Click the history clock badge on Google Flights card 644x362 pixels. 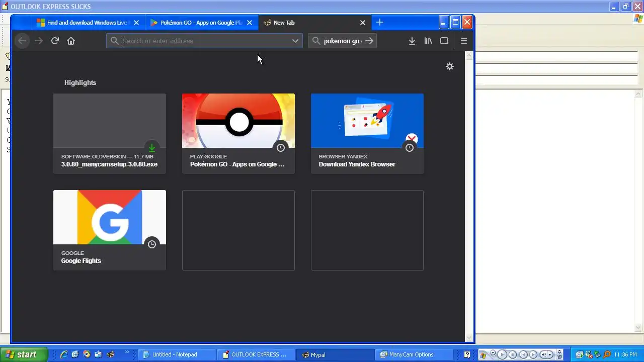152,244
